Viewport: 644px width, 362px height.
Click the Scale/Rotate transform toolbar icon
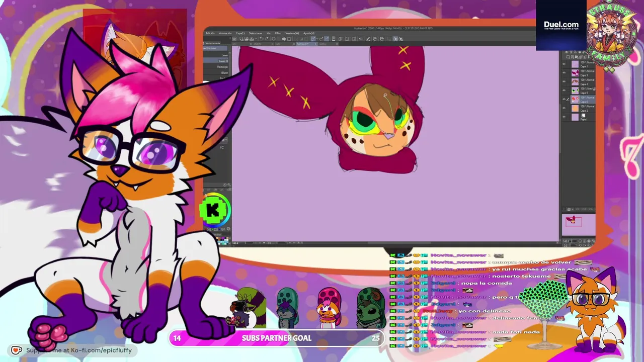pos(289,39)
